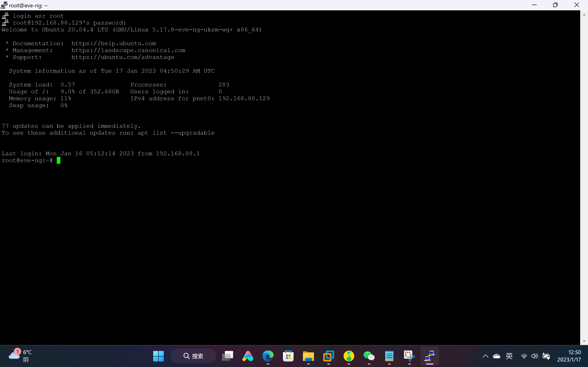Expand hidden system tray icons chevron

(x=485, y=356)
